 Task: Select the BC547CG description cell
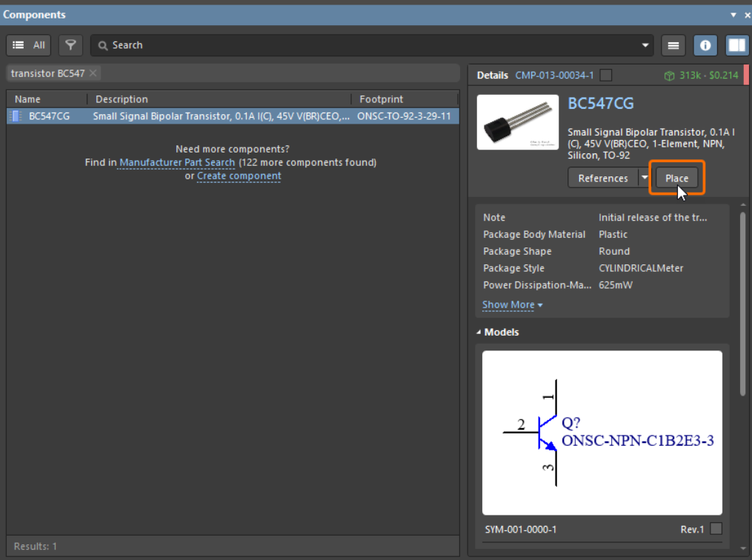click(221, 116)
